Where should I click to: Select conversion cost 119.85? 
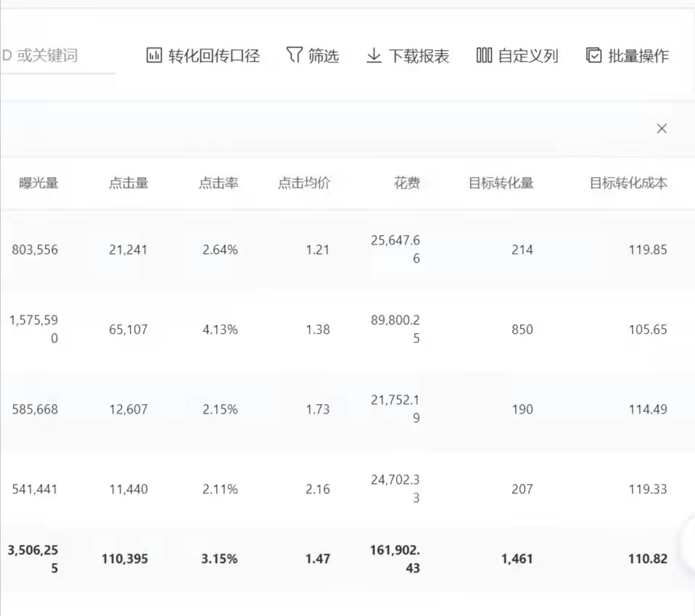pos(648,250)
